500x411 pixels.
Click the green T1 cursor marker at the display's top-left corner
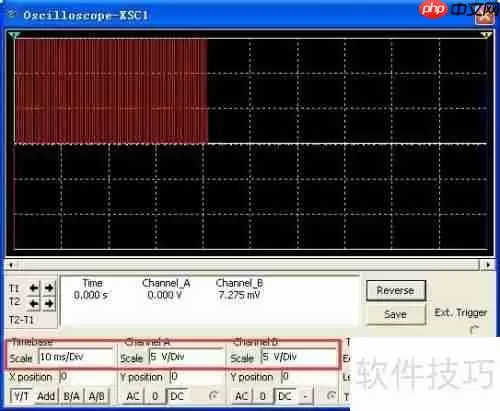point(14,35)
